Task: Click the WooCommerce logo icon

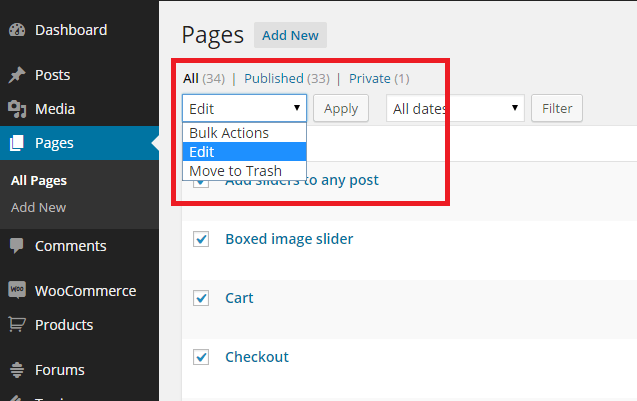Action: (17, 290)
